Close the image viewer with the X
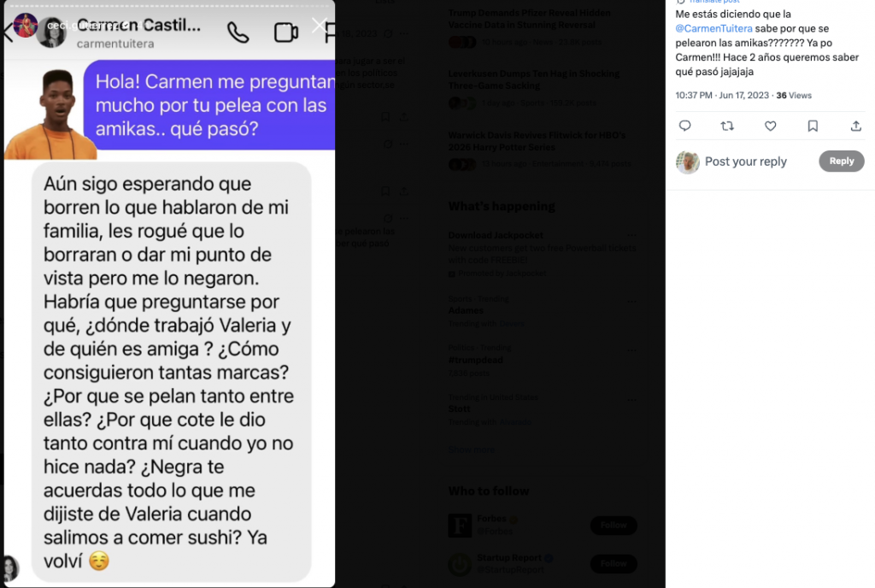The height and width of the screenshot is (588, 875). point(320,25)
